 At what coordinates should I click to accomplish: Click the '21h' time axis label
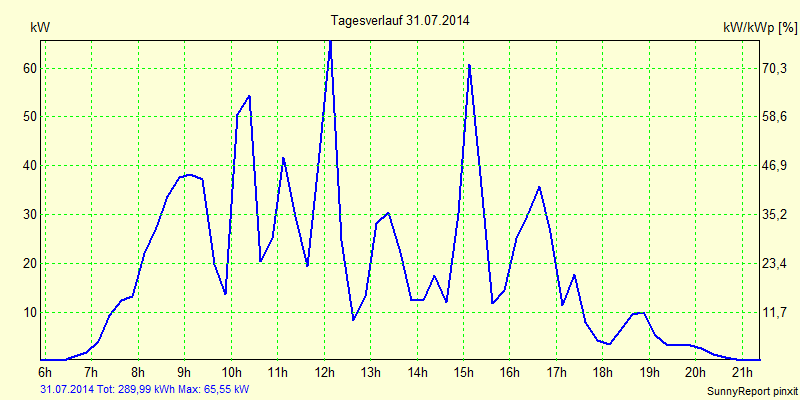pyautogui.click(x=743, y=371)
